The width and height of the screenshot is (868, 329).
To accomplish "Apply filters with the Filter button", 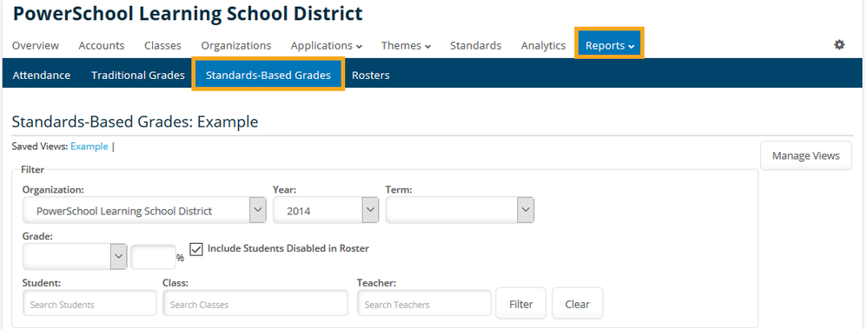I will pyautogui.click(x=521, y=304).
